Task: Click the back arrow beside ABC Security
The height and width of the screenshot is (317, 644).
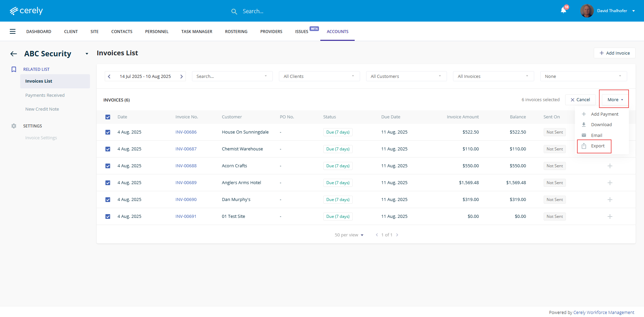Action: 14,54
